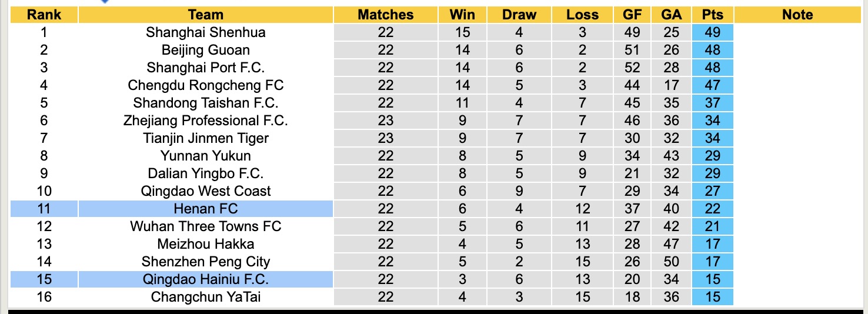This screenshot has width=868, height=314.
Task: Open the Shanghai Shenhua team link
Action: point(206,32)
